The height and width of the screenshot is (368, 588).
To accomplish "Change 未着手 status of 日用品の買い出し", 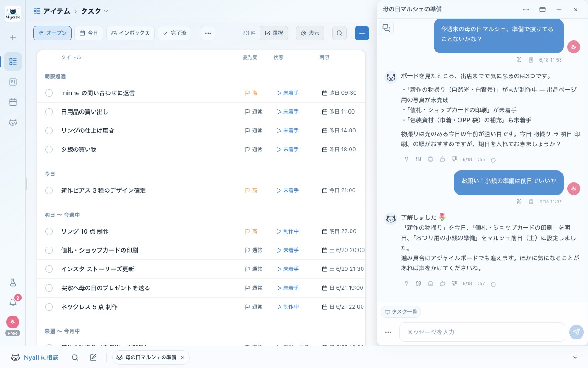I will (x=288, y=112).
